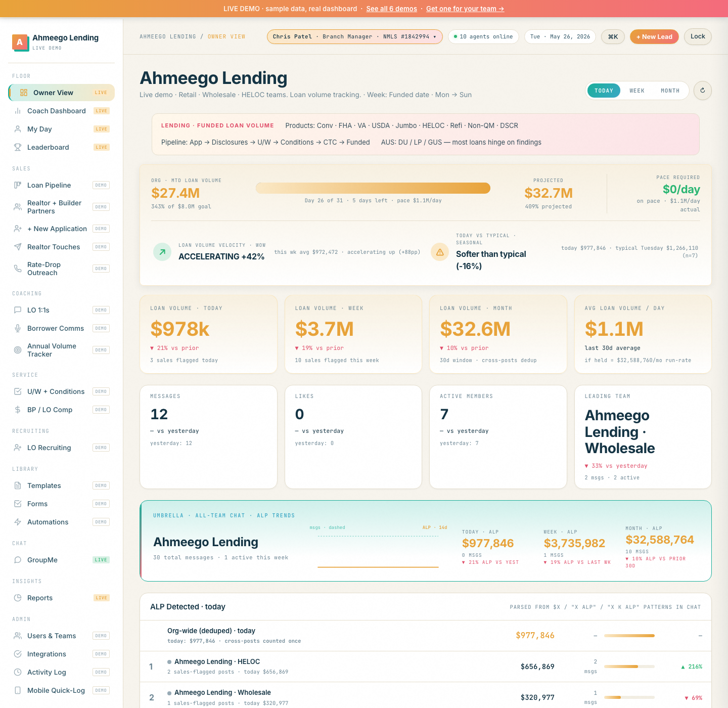Click Integrations check-circle icon
728x708 pixels.
click(x=18, y=654)
